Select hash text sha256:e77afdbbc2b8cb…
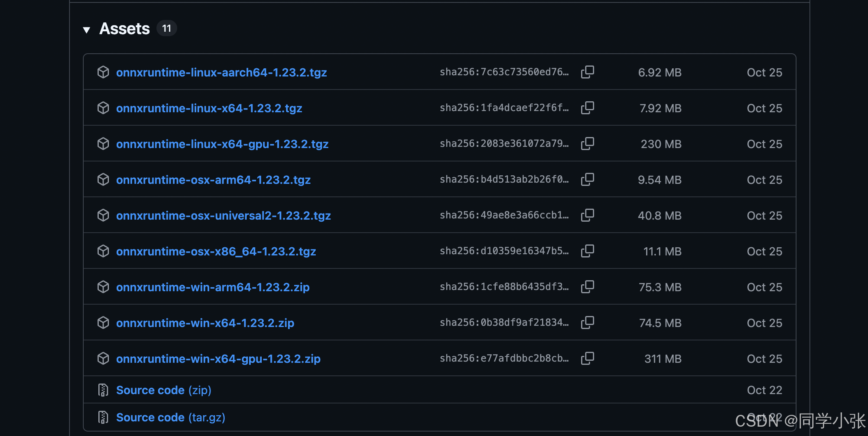This screenshot has width=868, height=436. tap(504, 358)
